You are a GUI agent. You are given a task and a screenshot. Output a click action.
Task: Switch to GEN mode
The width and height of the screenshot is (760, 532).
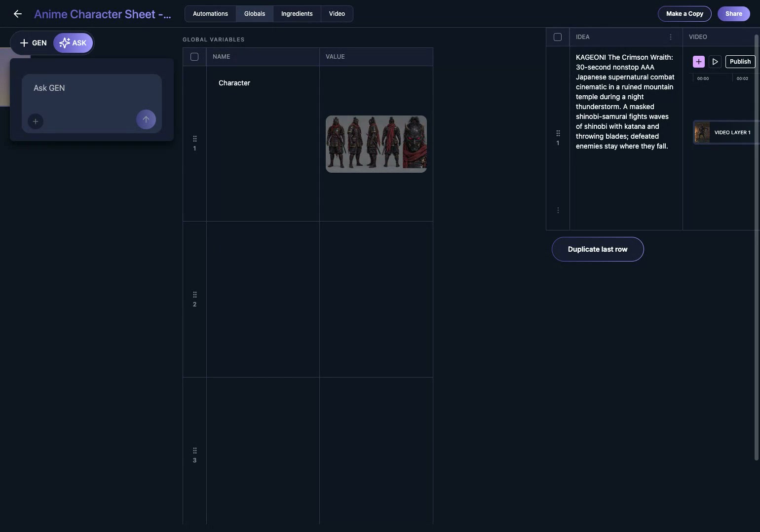[33, 43]
